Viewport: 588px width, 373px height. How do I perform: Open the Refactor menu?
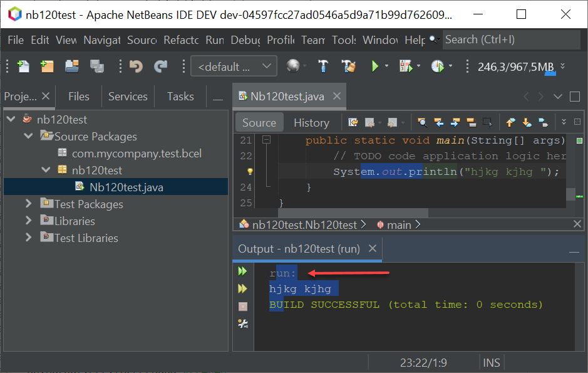pyautogui.click(x=181, y=39)
